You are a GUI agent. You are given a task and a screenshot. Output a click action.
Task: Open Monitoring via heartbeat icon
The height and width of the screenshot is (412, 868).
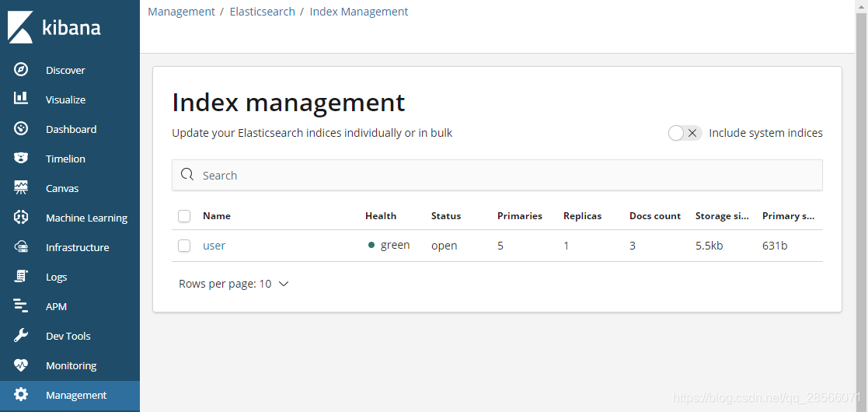tap(20, 365)
